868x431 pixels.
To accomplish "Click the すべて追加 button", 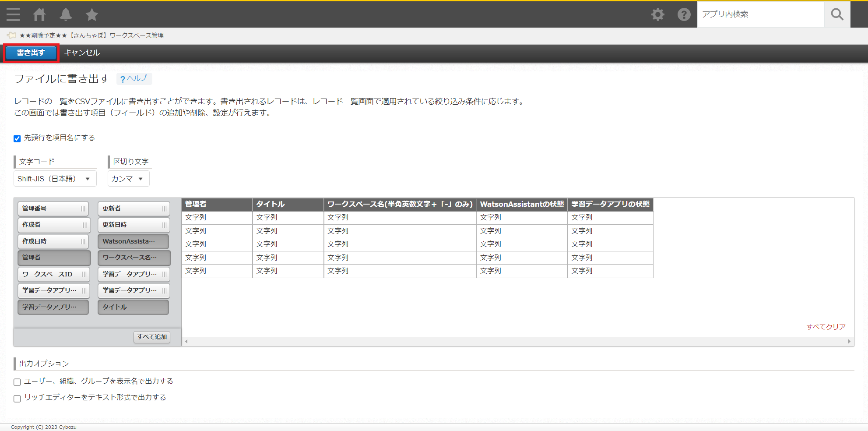I will click(152, 337).
